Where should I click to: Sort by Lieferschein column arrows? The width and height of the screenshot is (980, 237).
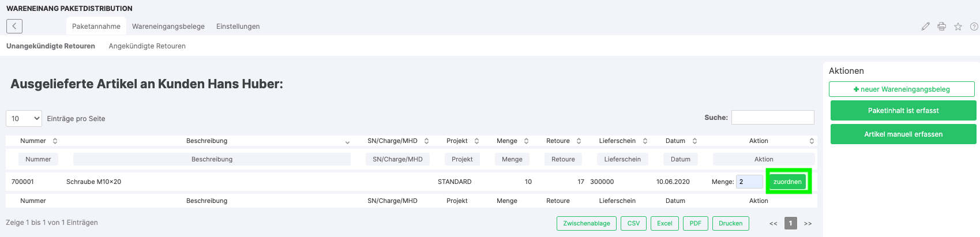coord(645,141)
